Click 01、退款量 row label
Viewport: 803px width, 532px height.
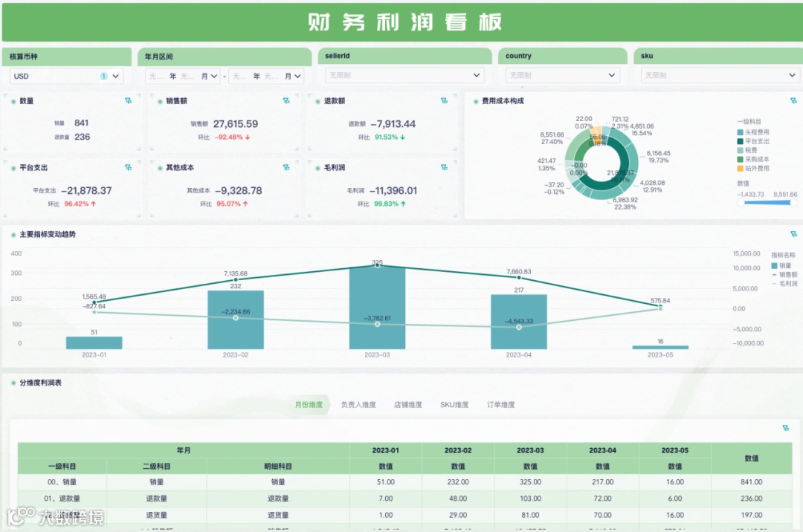[x=62, y=499]
